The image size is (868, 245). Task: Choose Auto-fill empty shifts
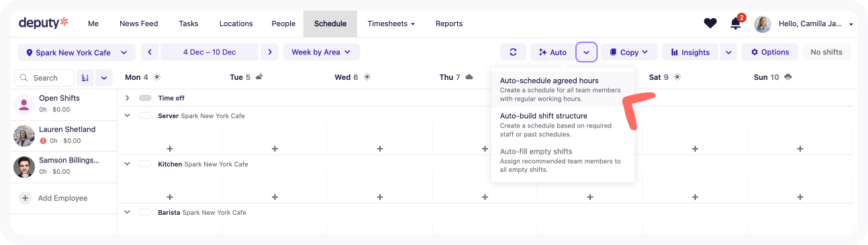(x=563, y=160)
